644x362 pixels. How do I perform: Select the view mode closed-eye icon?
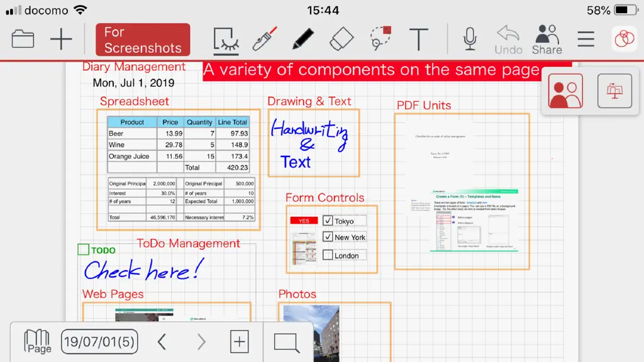tap(226, 41)
